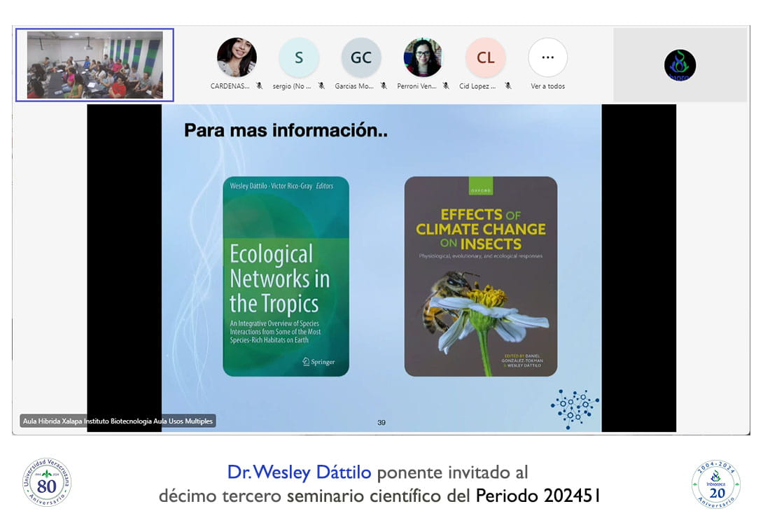Open the "Ver a todos" label

[547, 86]
